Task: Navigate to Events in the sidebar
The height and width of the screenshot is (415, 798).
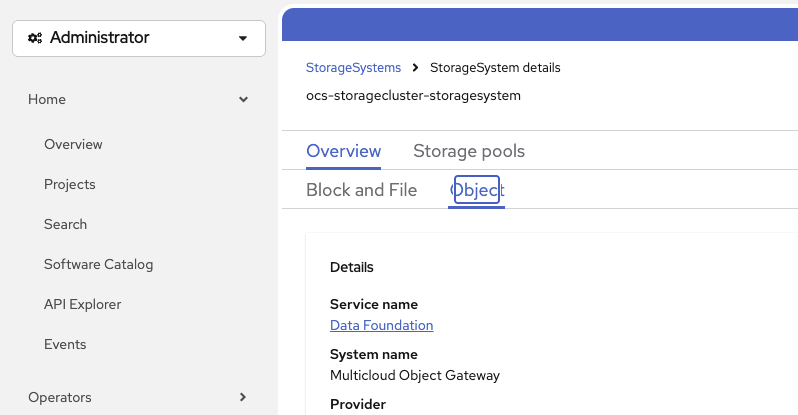Action: point(65,344)
